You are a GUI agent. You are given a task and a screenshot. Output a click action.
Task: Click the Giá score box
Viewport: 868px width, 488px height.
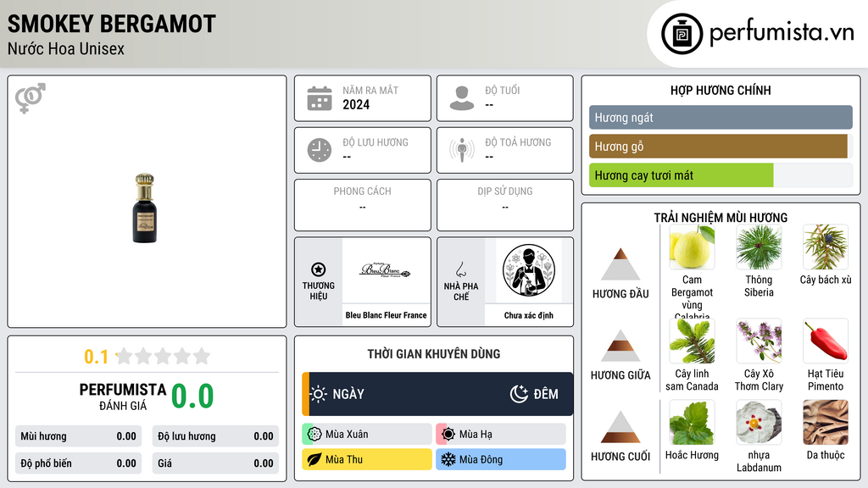(215, 463)
